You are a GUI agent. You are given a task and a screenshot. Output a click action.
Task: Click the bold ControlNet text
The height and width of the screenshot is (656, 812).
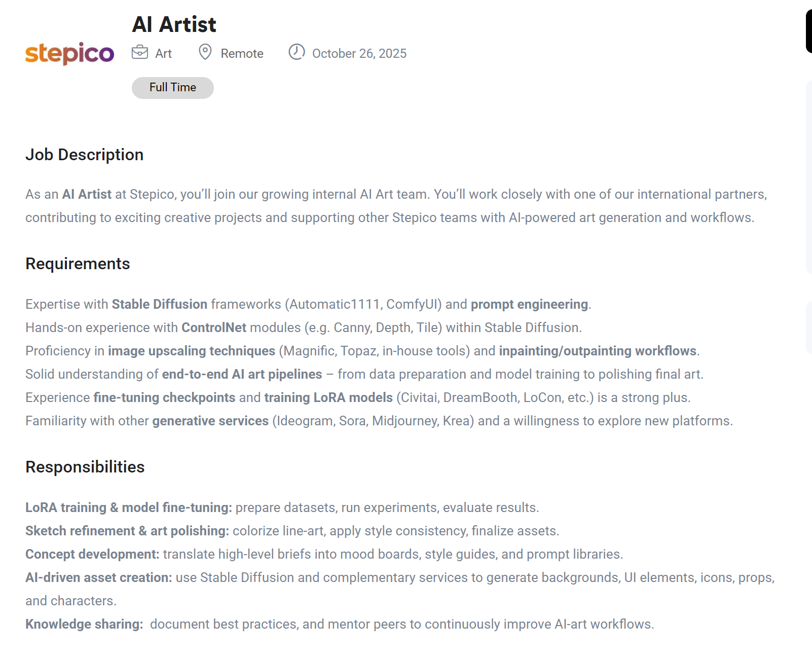tap(214, 327)
